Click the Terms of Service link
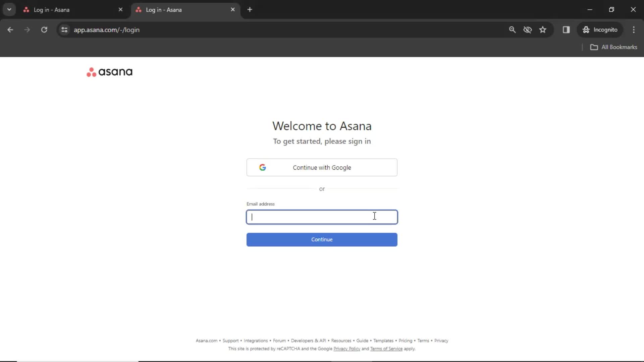Screen dimensions: 644x362 386,349
